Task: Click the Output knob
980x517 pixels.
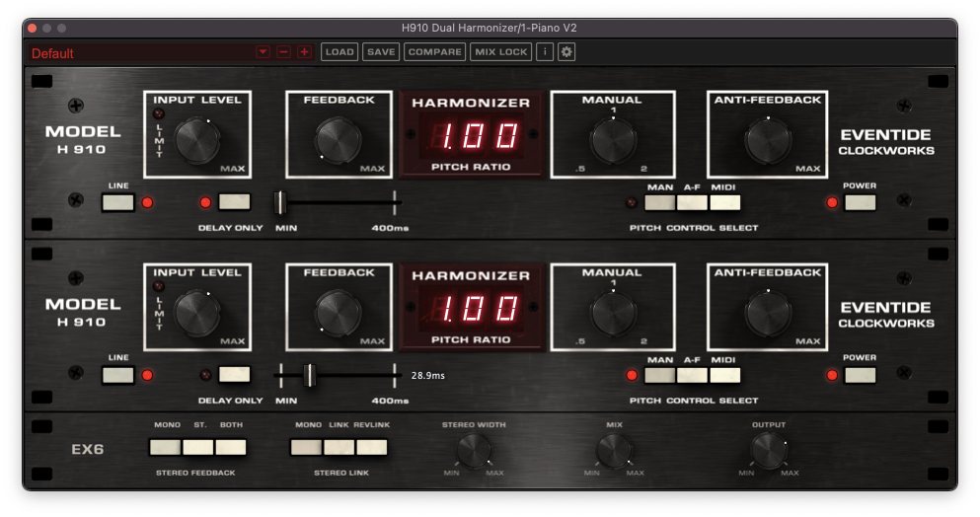Action: pyautogui.click(x=768, y=450)
